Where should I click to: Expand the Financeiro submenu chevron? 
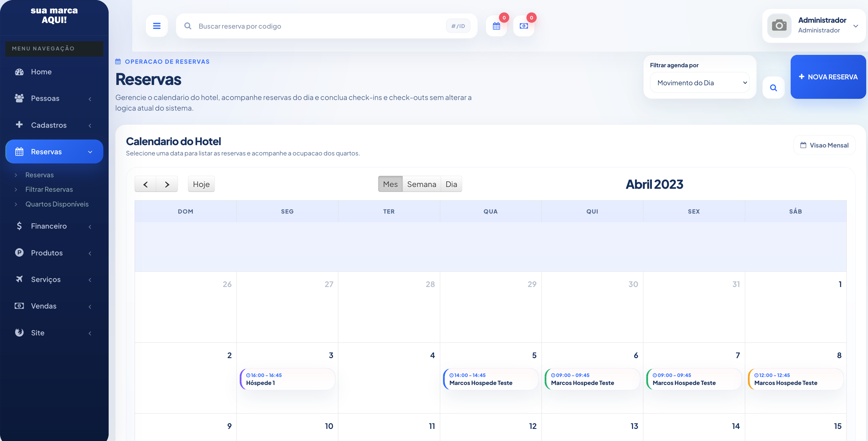(x=90, y=227)
